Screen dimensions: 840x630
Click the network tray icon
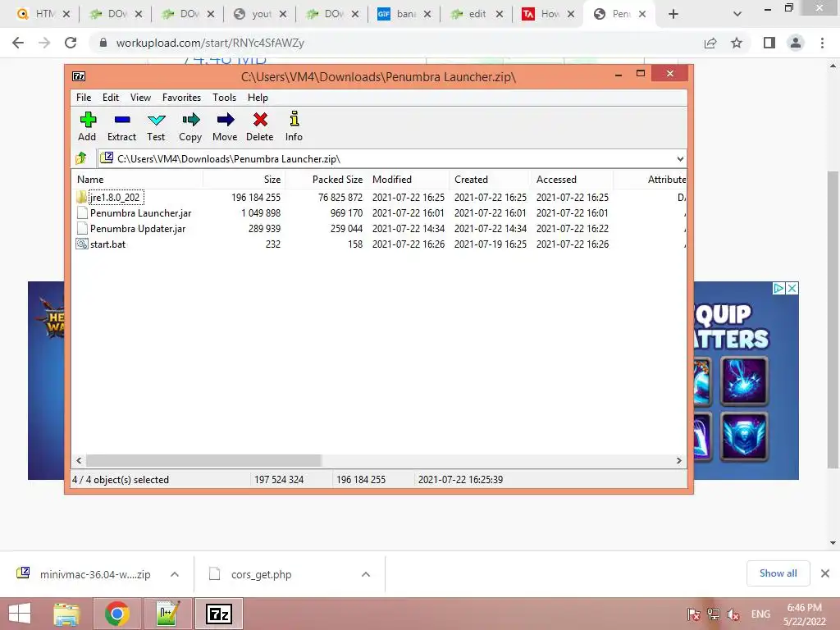[x=713, y=614]
